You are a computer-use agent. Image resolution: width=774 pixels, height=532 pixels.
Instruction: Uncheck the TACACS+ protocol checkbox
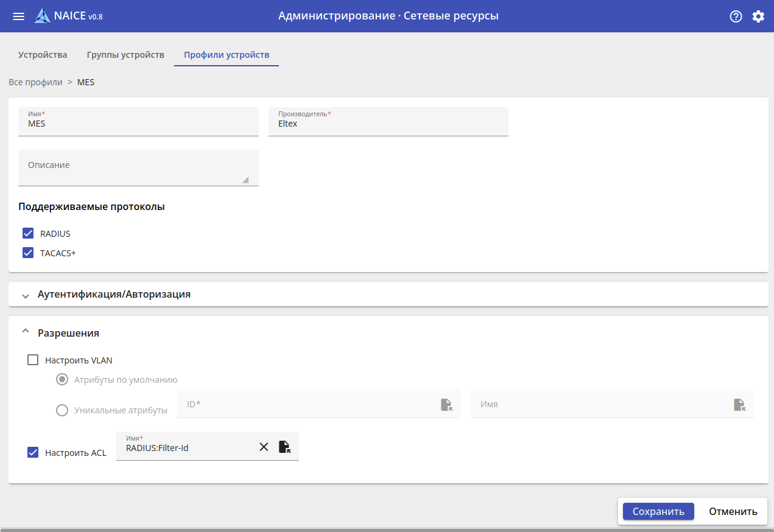[28, 253]
